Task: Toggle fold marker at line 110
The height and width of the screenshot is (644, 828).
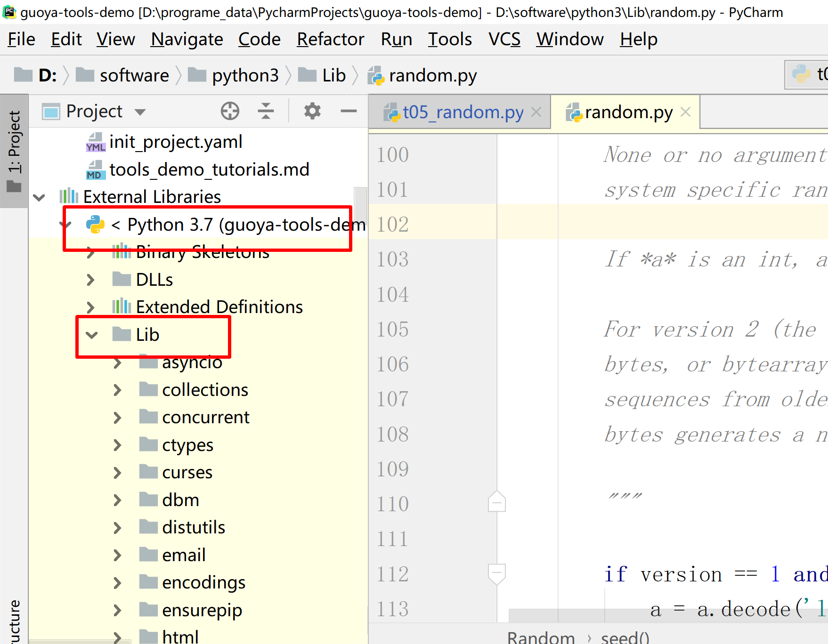Action: [497, 503]
